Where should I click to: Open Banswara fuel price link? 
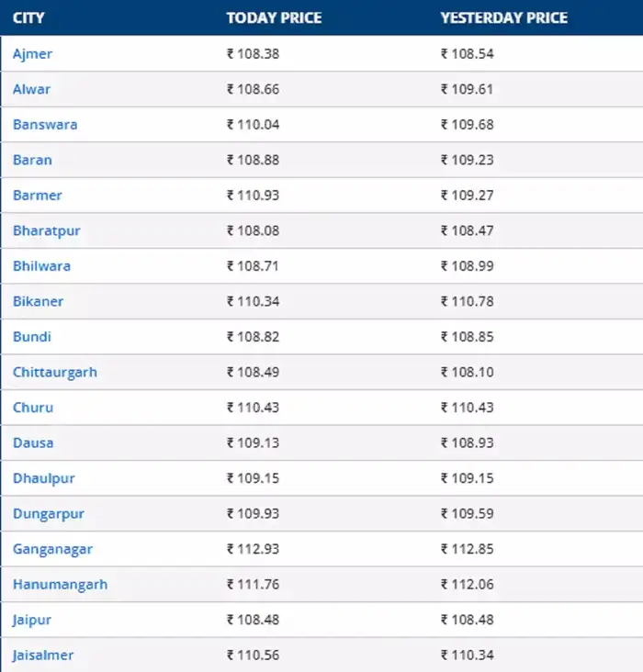tap(45, 125)
